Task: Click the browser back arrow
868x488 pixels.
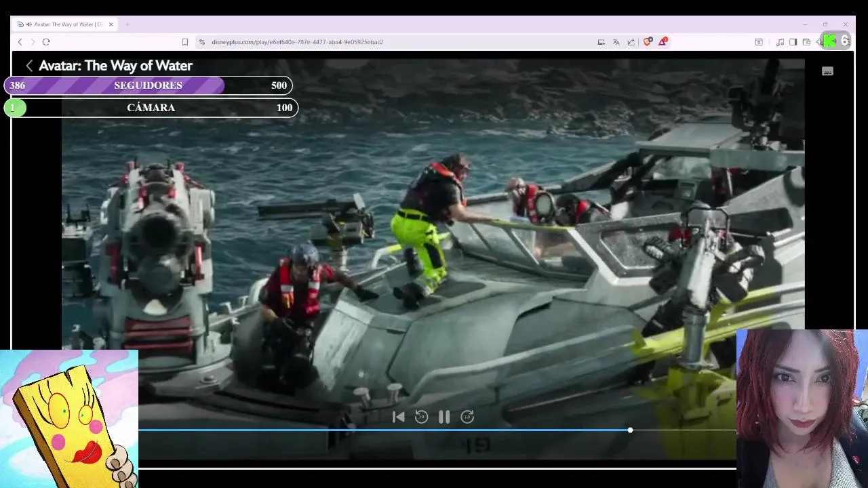Action: 20,42
